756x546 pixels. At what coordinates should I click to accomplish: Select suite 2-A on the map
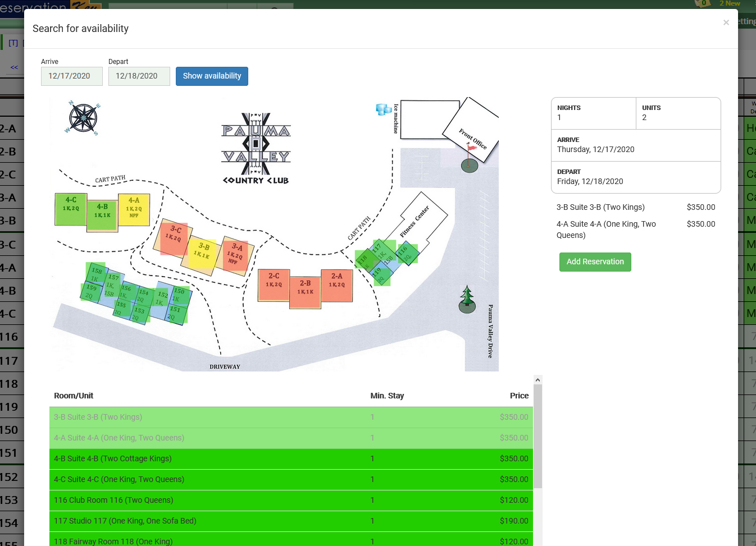pos(337,286)
